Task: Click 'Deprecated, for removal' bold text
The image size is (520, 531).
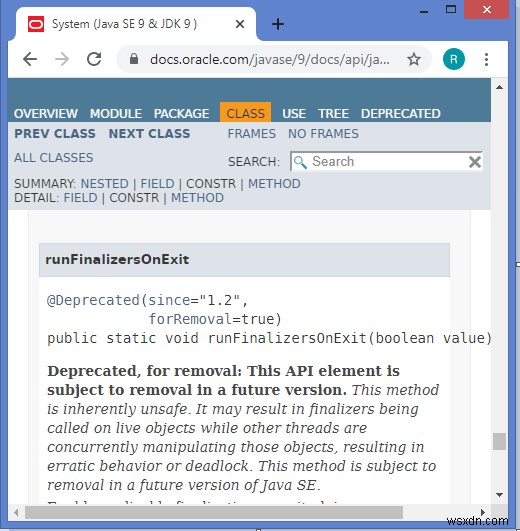Action: tap(145, 371)
